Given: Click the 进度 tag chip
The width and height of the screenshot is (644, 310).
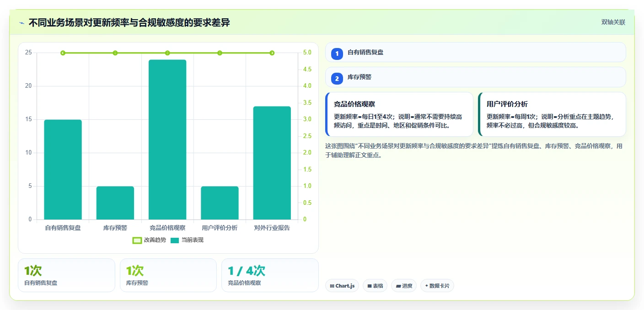Looking at the screenshot, I should pos(404,286).
